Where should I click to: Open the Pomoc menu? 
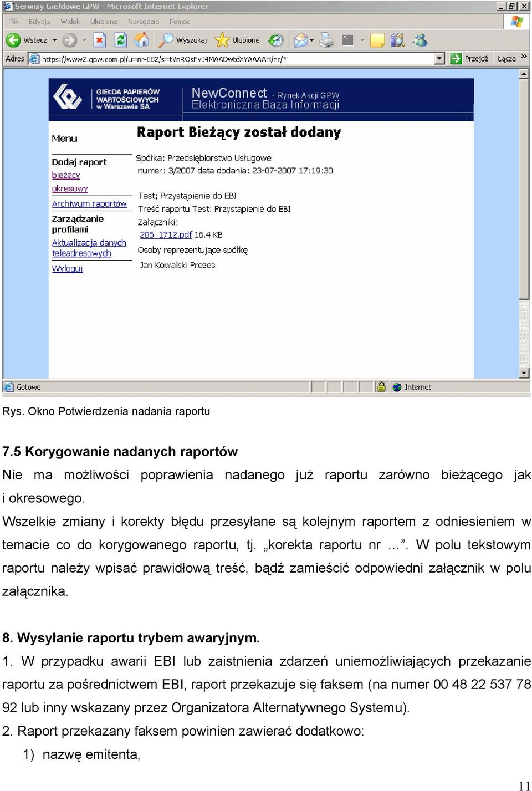click(180, 22)
